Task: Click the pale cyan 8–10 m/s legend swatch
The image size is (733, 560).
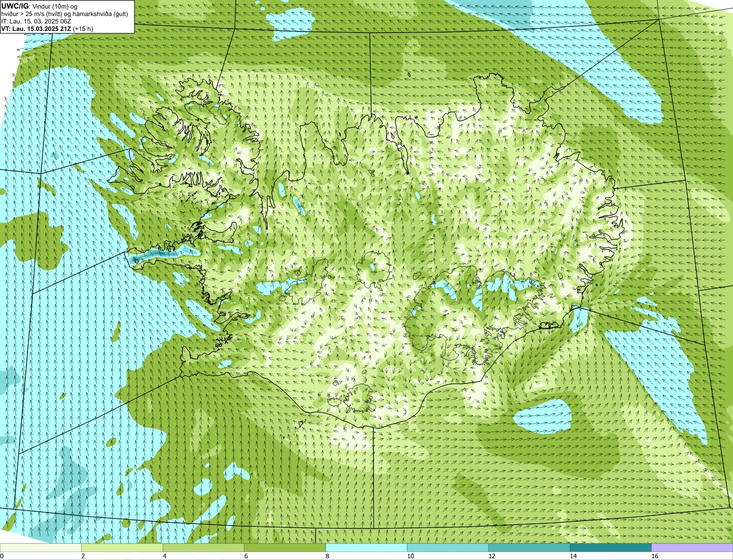Action: (x=366, y=547)
